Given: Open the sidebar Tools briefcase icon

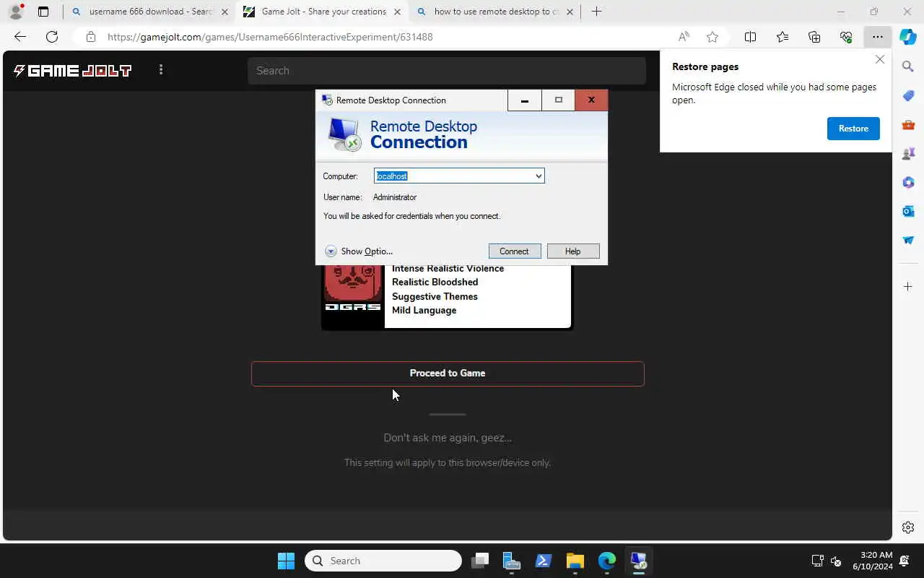Looking at the screenshot, I should (x=908, y=124).
